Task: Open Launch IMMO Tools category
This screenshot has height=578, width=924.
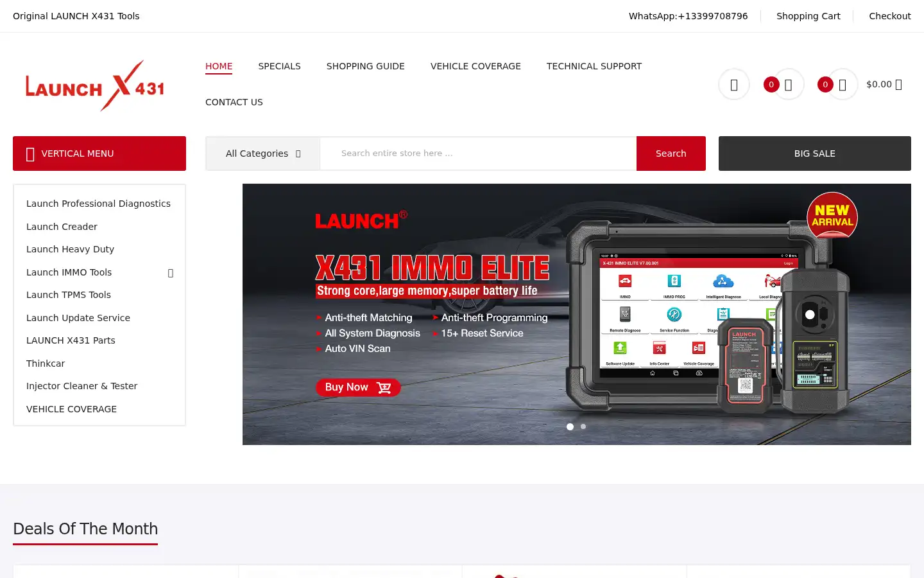Action: point(69,272)
